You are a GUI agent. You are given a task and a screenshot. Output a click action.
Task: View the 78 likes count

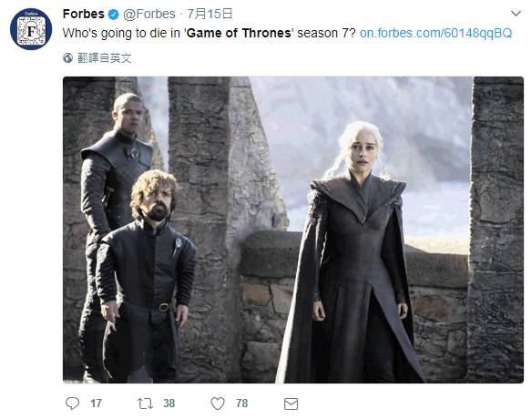(x=242, y=403)
